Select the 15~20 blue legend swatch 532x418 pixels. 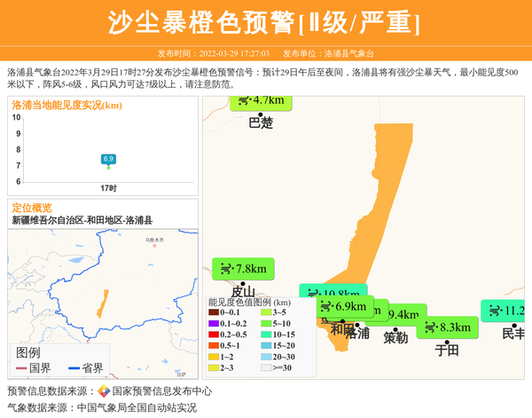(266, 345)
